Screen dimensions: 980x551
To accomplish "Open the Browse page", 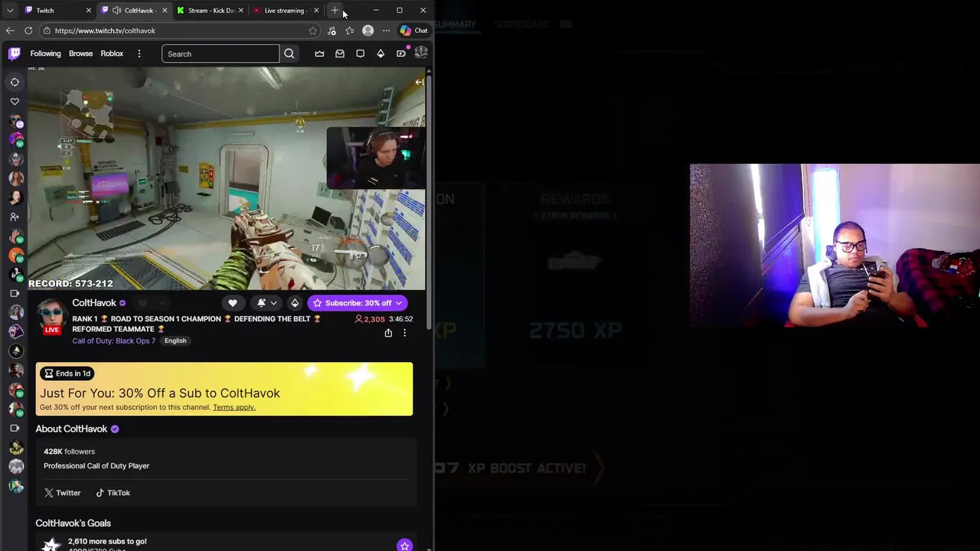I will coord(80,54).
